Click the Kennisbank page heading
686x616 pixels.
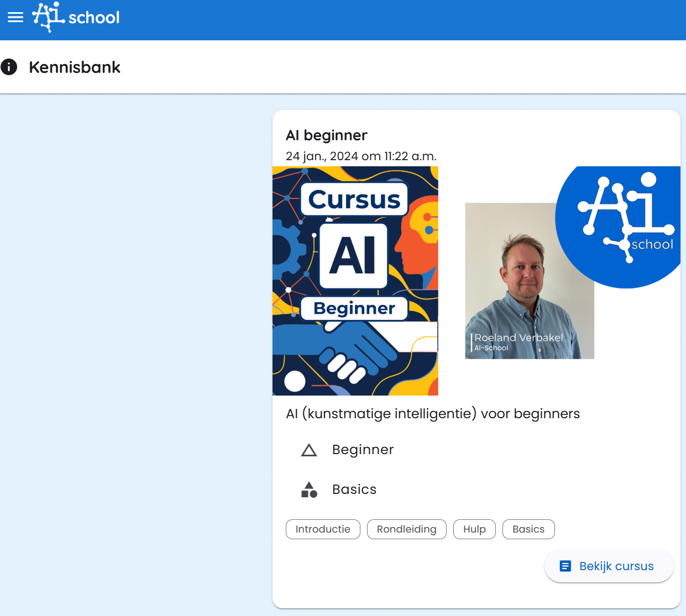[75, 67]
